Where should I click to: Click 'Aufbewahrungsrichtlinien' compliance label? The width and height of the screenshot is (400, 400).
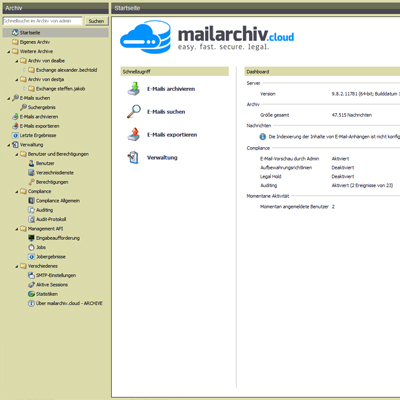(286, 167)
